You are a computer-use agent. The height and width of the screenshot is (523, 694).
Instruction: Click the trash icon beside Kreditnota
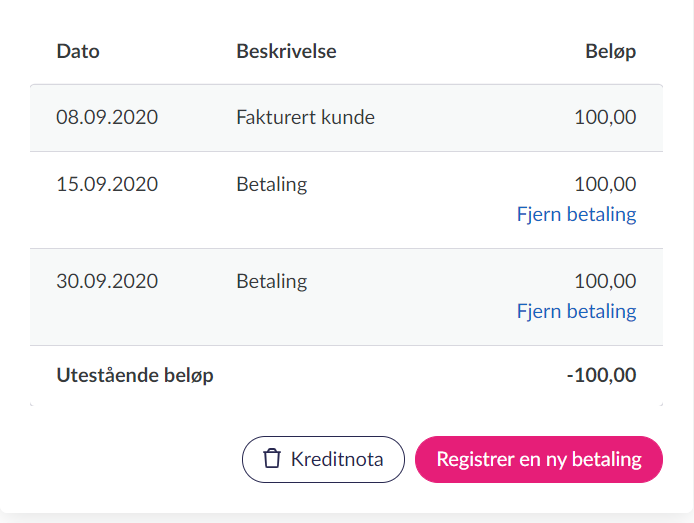point(271,459)
